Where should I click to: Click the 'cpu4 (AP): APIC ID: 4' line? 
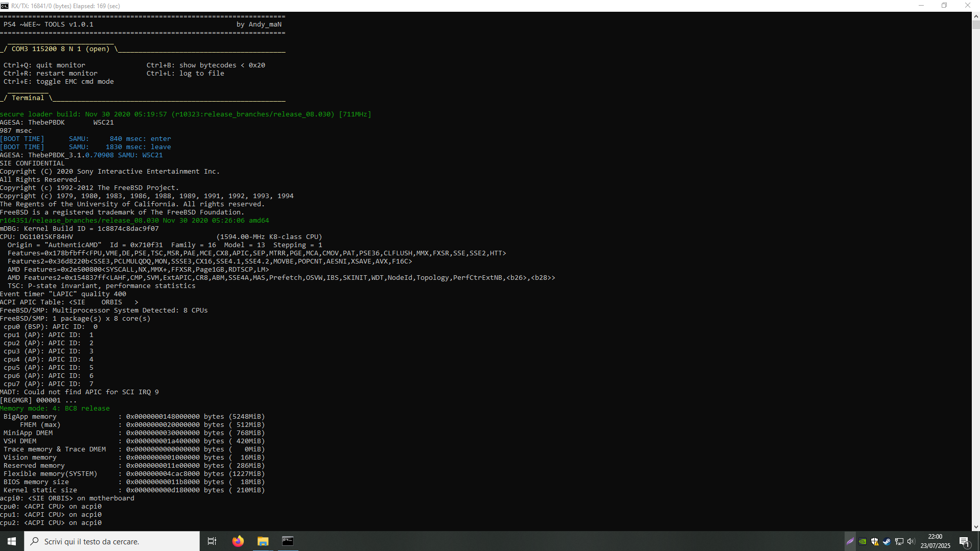click(x=49, y=360)
